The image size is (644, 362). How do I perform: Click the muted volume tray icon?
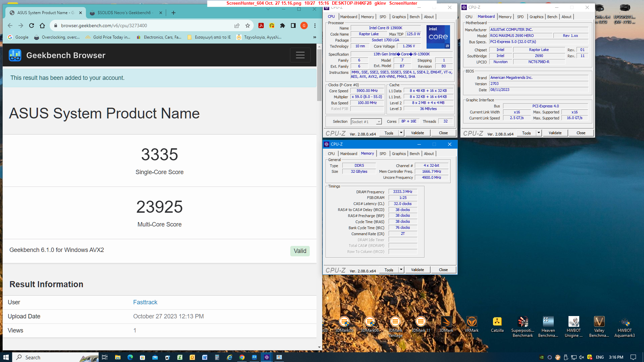[581, 357]
